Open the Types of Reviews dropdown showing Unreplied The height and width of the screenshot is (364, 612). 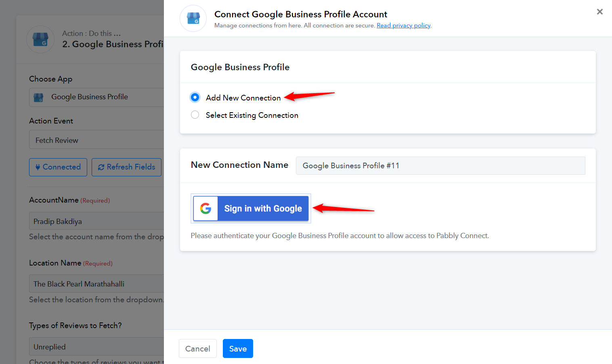(96, 347)
